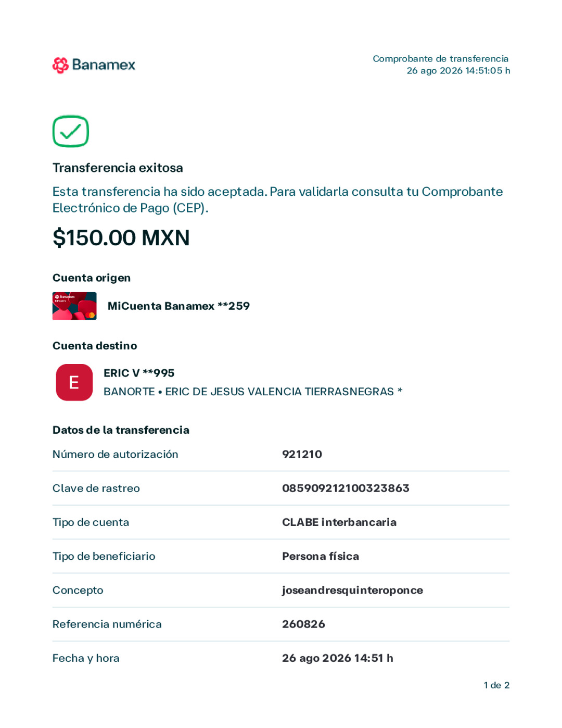Select the MiCuenta Banamex card thumbnail
Image resolution: width=562 pixels, height=728 pixels.
click(74, 306)
